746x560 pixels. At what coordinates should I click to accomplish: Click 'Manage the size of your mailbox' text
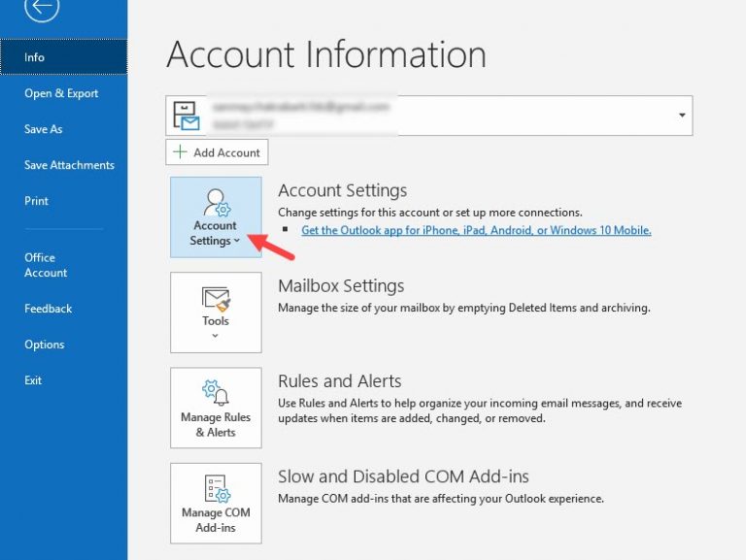[x=464, y=308]
